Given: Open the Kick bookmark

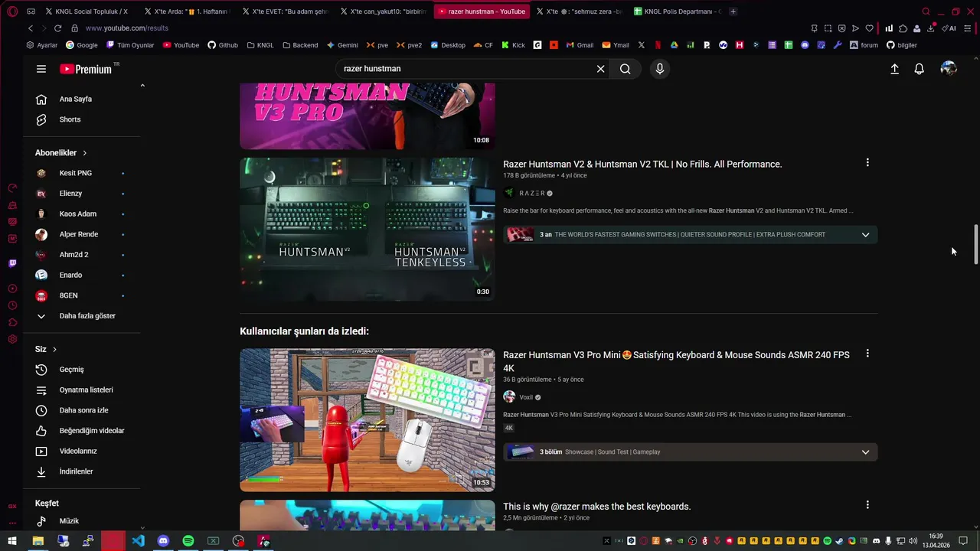Looking at the screenshot, I should pyautogui.click(x=513, y=45).
